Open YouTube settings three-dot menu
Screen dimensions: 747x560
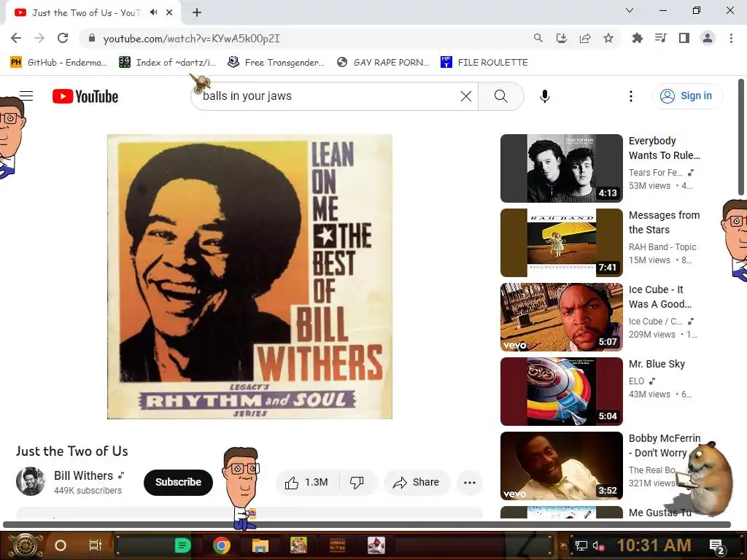coord(631,96)
